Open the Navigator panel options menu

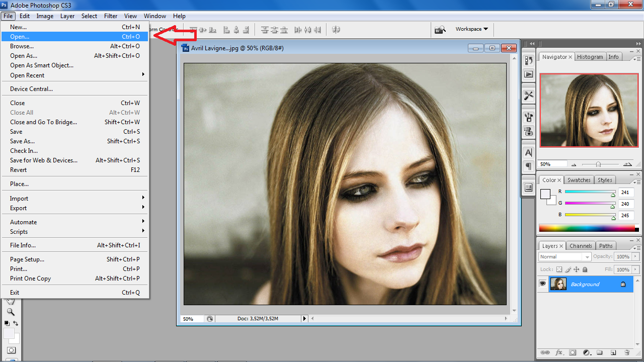coord(637,59)
